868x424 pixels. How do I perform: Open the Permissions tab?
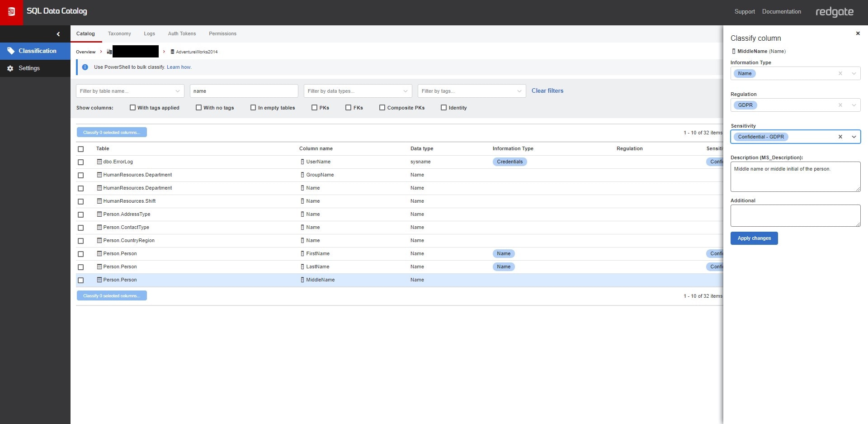(x=222, y=33)
